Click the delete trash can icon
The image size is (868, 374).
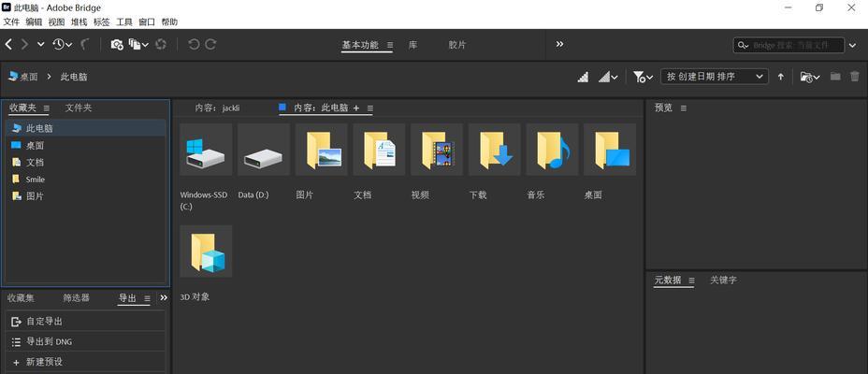coord(856,77)
